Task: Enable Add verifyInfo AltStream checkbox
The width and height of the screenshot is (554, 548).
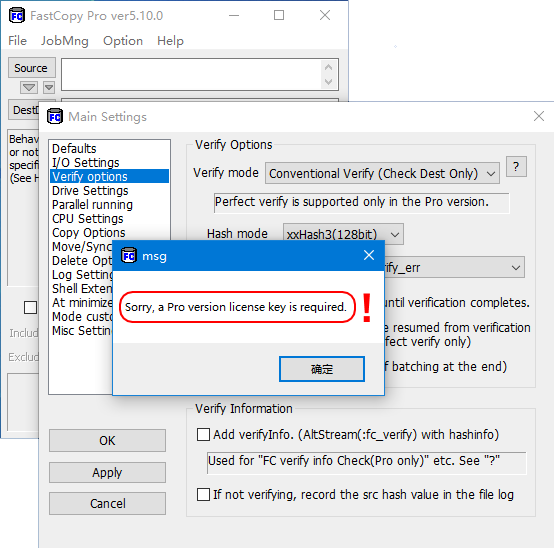Action: [203, 435]
